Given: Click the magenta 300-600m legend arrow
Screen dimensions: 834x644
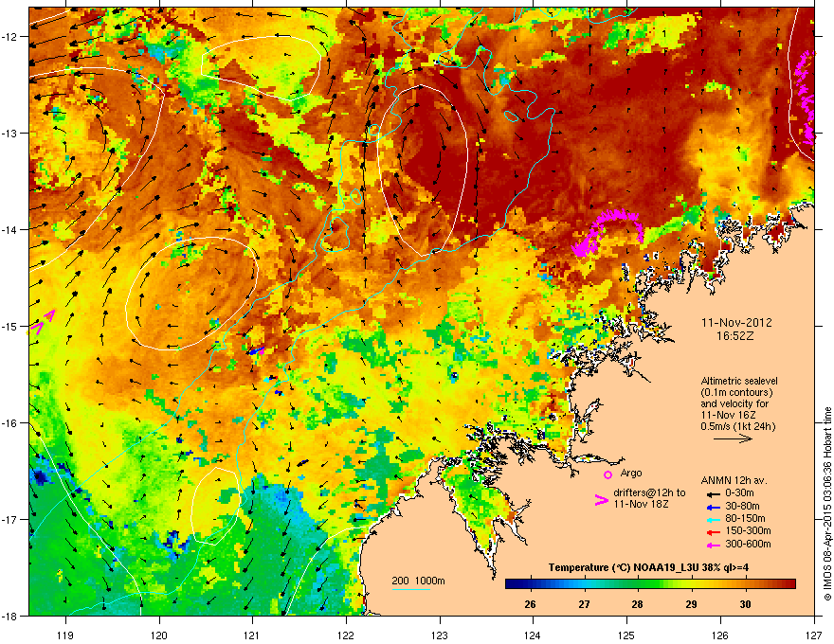Looking at the screenshot, I should [714, 545].
